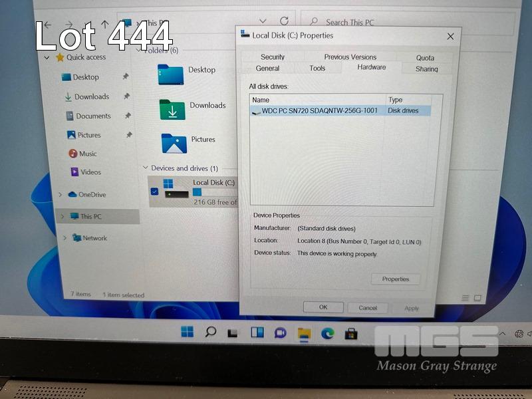Collapse the Devices and drives group

[x=145, y=168]
